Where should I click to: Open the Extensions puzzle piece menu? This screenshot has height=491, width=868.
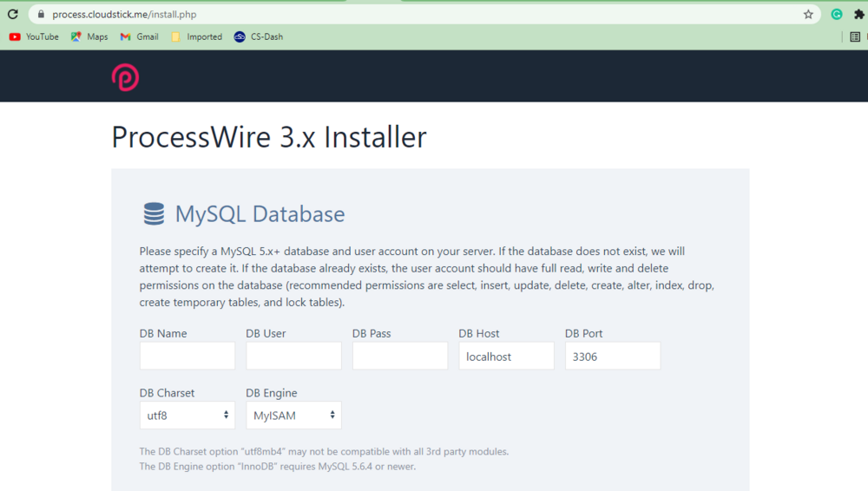(x=858, y=14)
